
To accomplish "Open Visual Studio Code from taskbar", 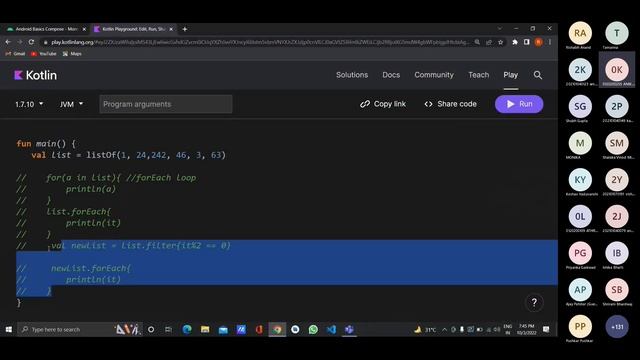I will coord(331,329).
